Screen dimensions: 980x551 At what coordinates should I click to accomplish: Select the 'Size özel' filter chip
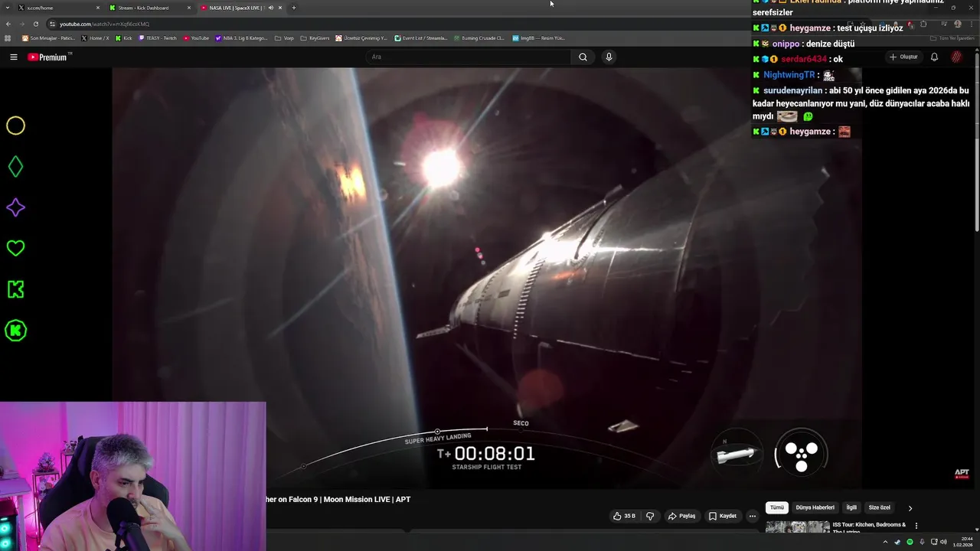(x=879, y=507)
